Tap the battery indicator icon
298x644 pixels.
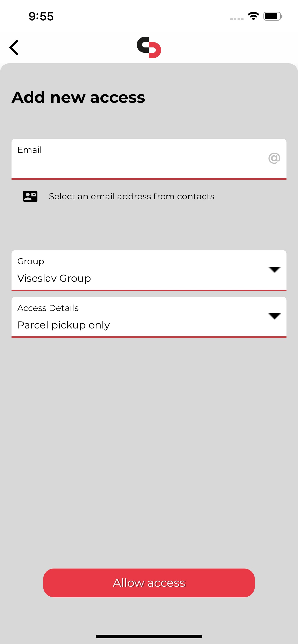point(273,16)
